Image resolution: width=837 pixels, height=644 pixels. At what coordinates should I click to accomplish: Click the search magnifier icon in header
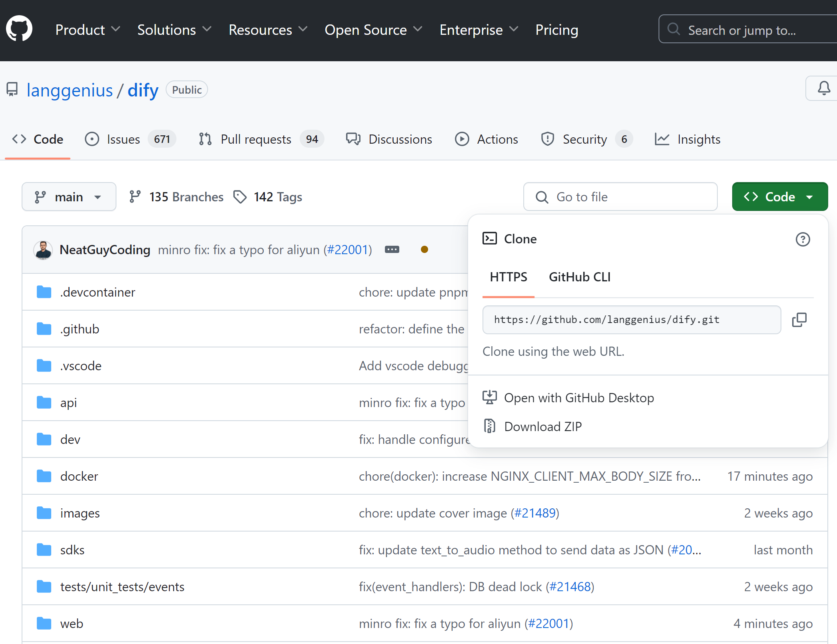pos(674,29)
